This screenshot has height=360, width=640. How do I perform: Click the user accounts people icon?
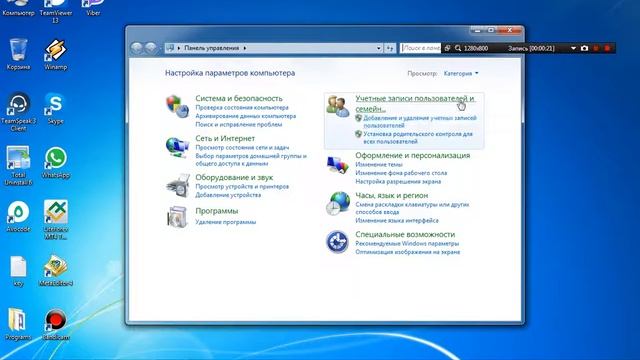click(338, 106)
